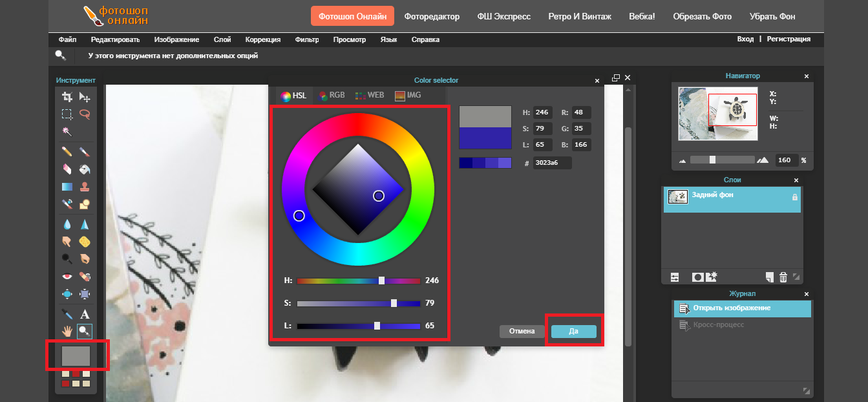This screenshot has height=402, width=868.
Task: Select the Crop tool
Action: [x=67, y=97]
